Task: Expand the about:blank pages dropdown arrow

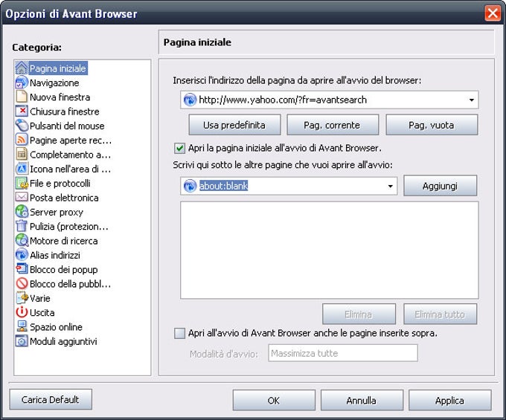Action: tap(390, 186)
